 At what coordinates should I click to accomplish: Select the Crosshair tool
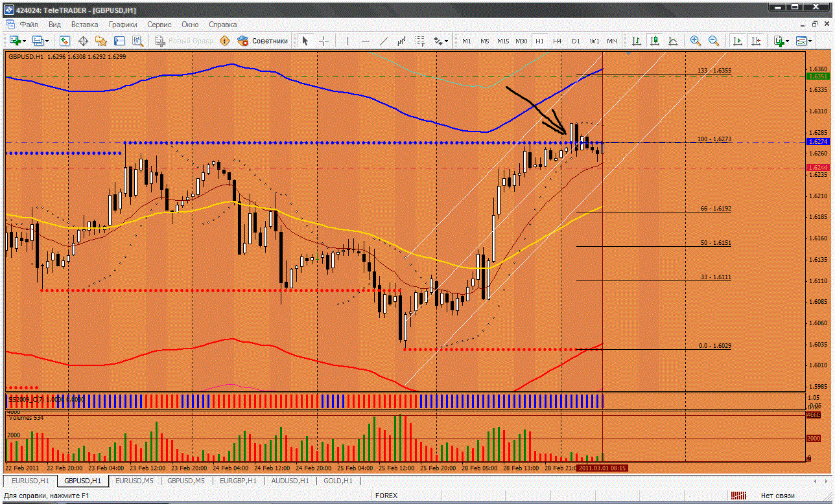click(x=323, y=41)
